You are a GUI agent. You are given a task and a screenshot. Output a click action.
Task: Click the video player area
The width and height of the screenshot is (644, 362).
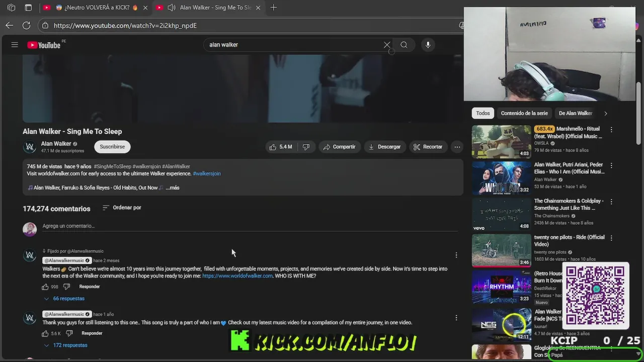[243, 88]
